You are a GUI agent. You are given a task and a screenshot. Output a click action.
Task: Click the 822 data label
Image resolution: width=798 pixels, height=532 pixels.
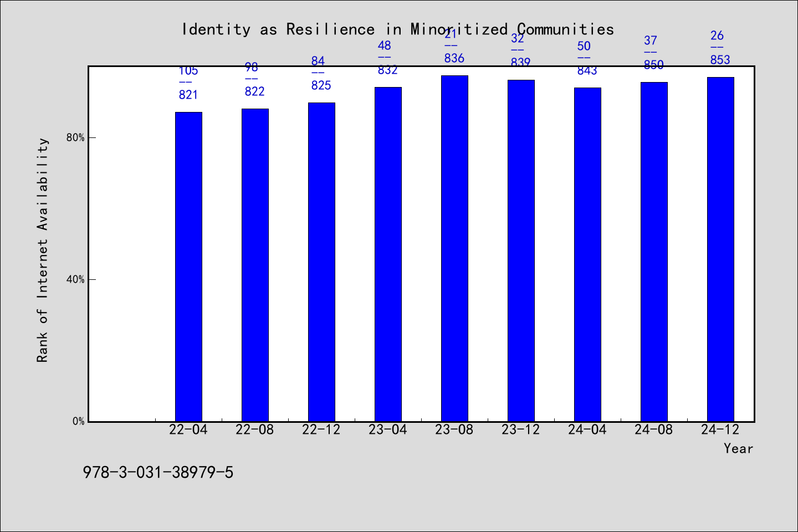coord(255,91)
